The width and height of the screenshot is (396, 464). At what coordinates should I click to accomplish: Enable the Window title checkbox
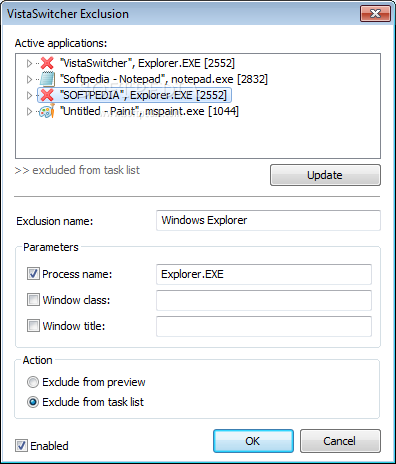point(33,325)
